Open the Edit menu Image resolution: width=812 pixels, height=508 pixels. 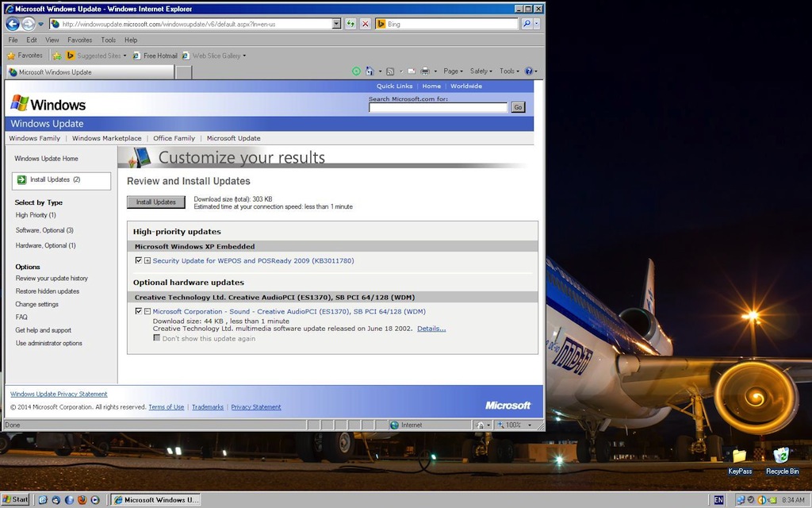pyautogui.click(x=32, y=40)
